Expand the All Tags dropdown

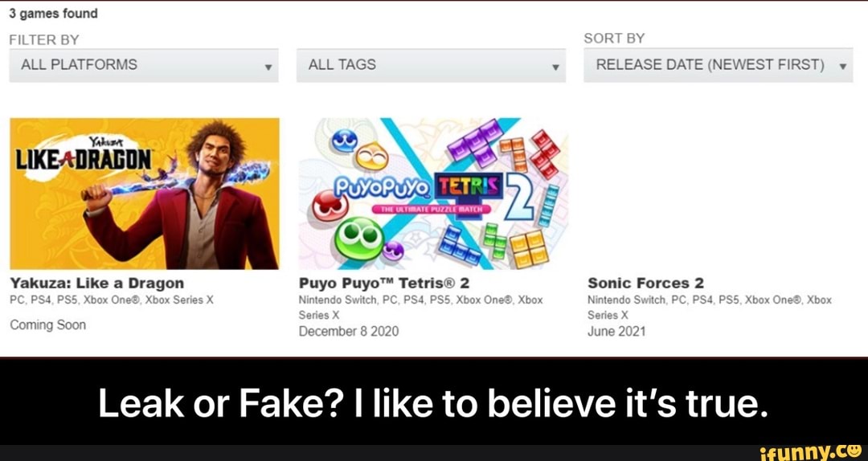point(432,65)
